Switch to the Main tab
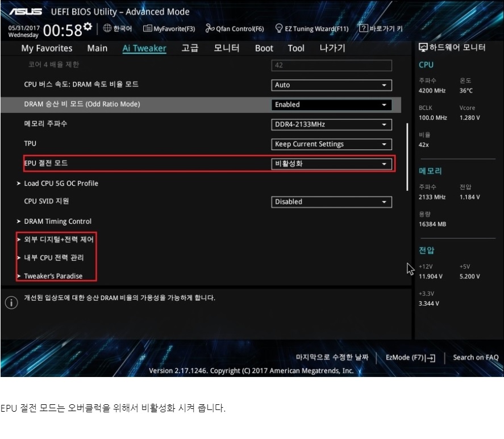The image size is (504, 439). pos(97,48)
